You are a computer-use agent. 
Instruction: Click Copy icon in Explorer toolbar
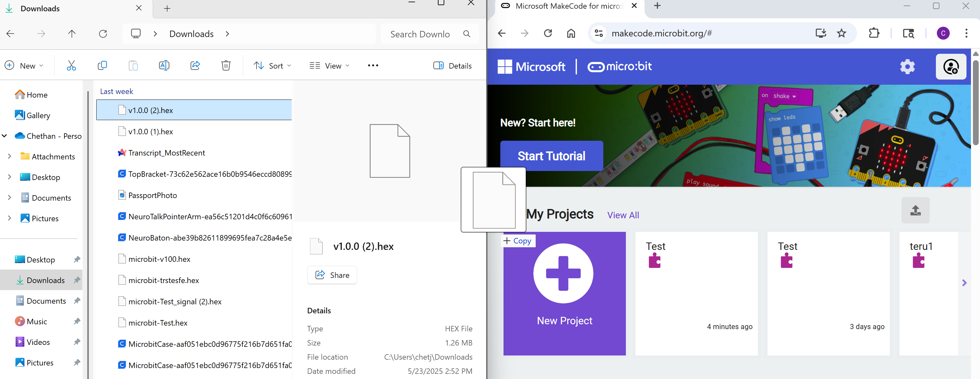point(102,65)
